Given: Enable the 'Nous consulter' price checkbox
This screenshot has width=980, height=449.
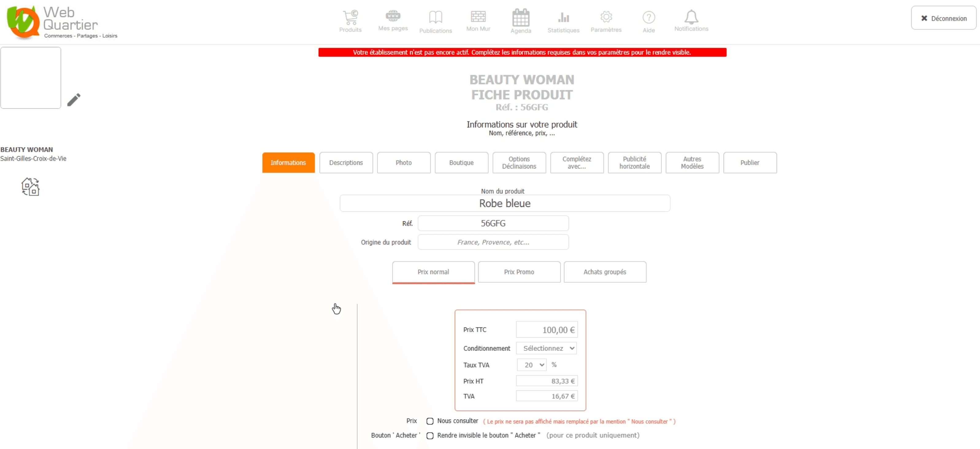Looking at the screenshot, I should click(430, 421).
